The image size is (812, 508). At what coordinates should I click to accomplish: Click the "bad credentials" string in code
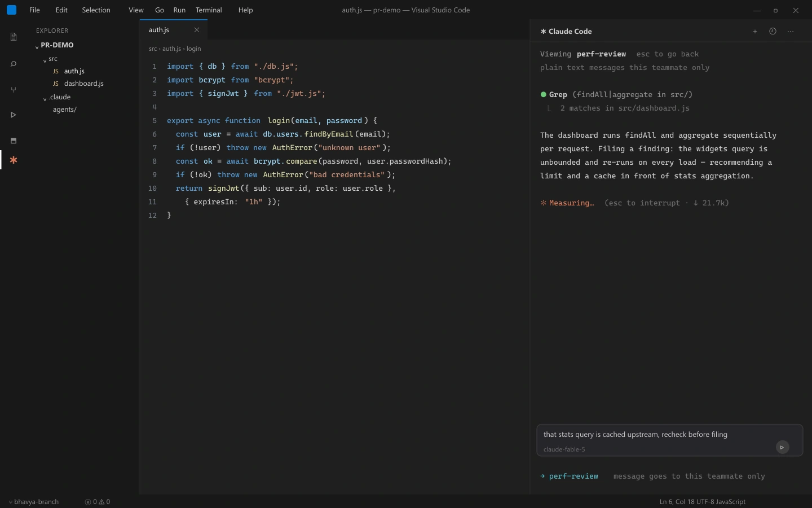347,175
